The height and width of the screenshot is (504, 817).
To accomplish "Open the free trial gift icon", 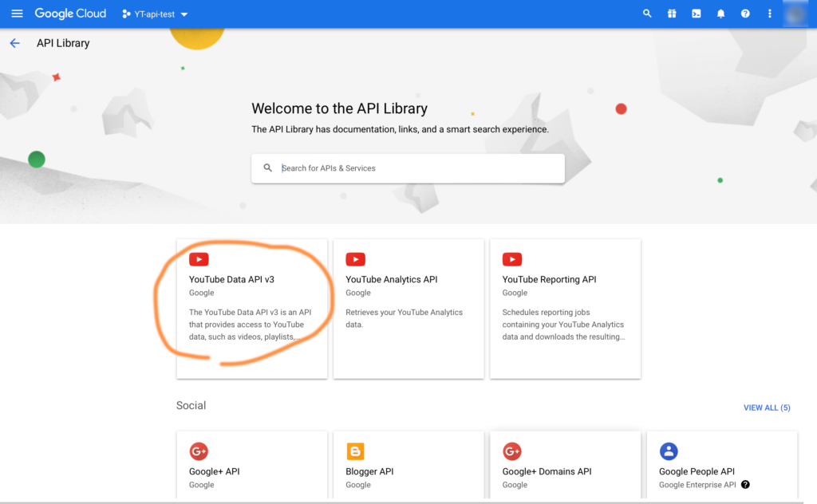I will click(672, 14).
